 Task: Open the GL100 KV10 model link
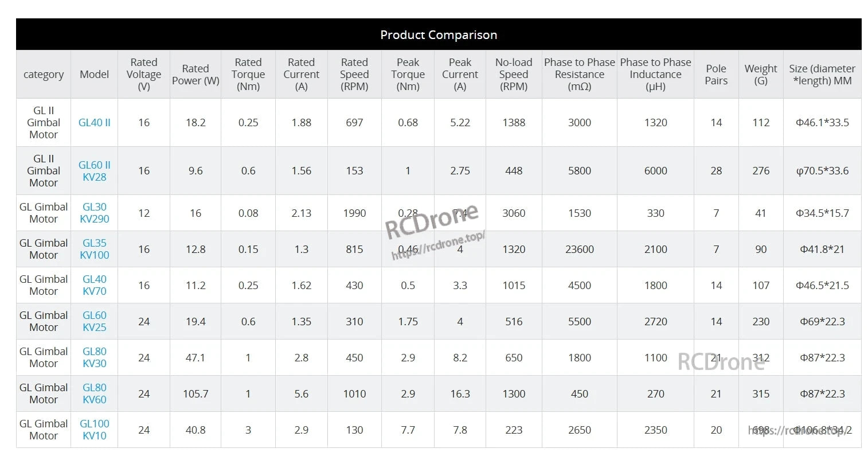pos(95,430)
